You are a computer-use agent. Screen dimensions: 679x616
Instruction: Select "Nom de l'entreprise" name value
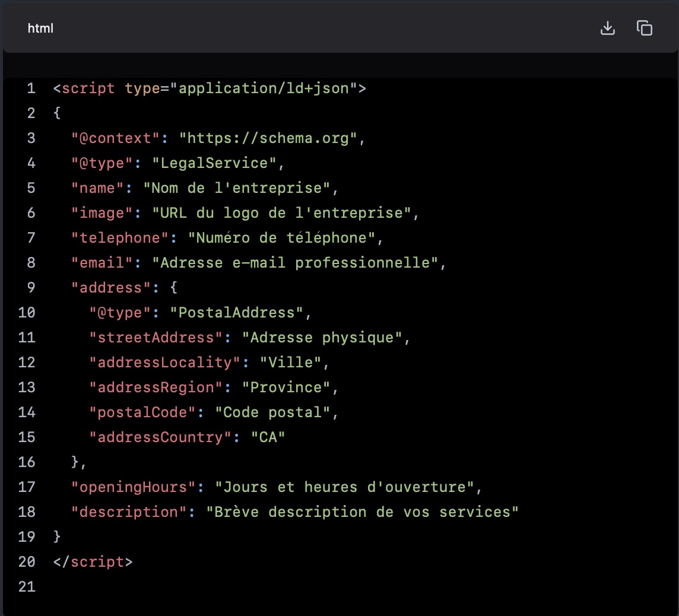pos(237,188)
